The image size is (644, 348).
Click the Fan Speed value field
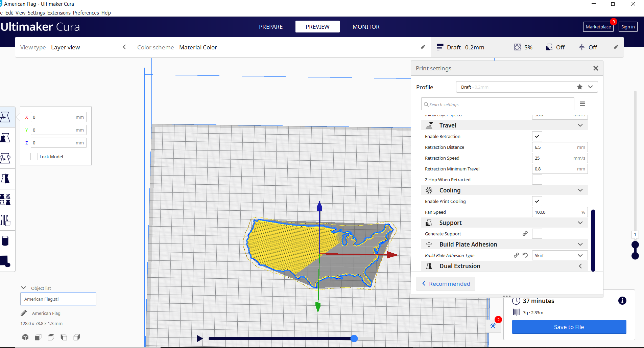(x=560, y=212)
